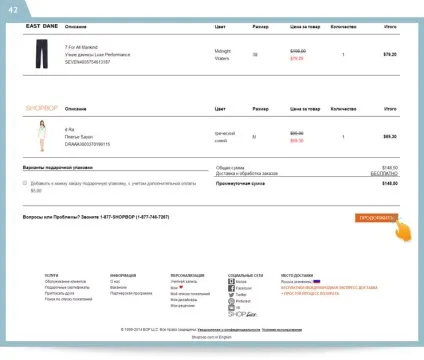Open Подарочные сертификаты footer link
Image resolution: width=424 pixels, height=360 pixels.
pyautogui.click(x=67, y=287)
